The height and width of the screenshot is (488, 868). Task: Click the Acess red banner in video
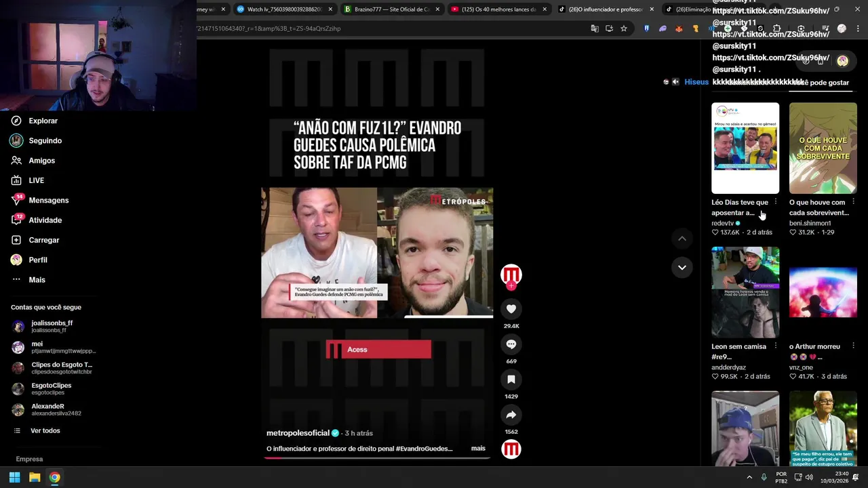click(378, 350)
